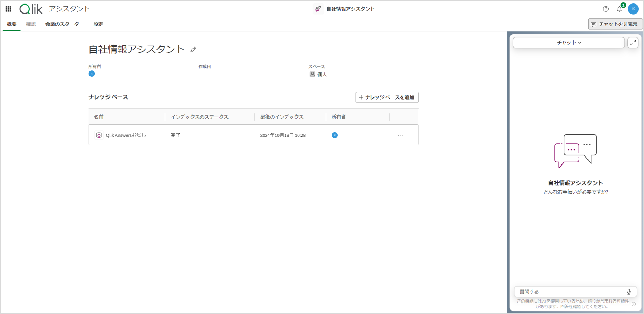The width and height of the screenshot is (644, 314).
Task: Click ナレッジ ベースを追加 button
Action: click(387, 97)
